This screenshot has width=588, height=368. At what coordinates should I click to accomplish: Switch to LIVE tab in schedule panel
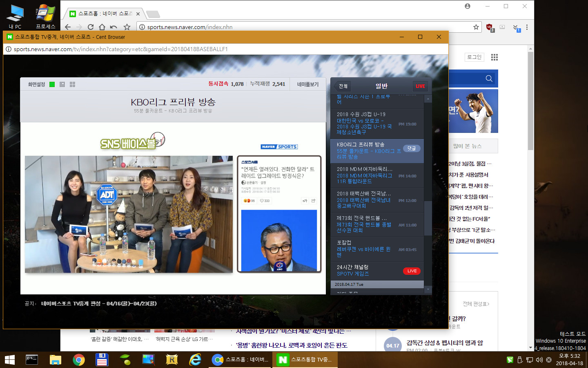pyautogui.click(x=420, y=86)
